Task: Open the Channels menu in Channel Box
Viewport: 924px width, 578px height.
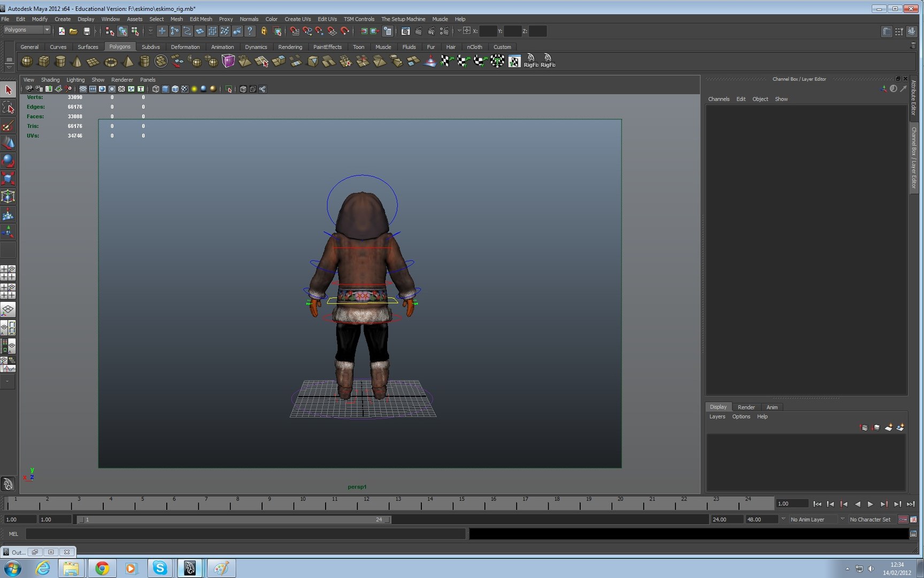Action: [x=719, y=99]
